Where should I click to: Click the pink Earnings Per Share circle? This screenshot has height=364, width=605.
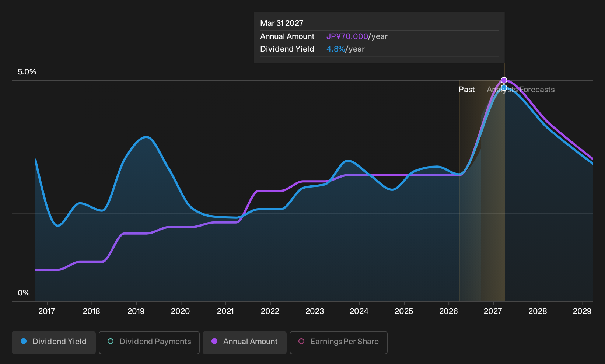(301, 341)
